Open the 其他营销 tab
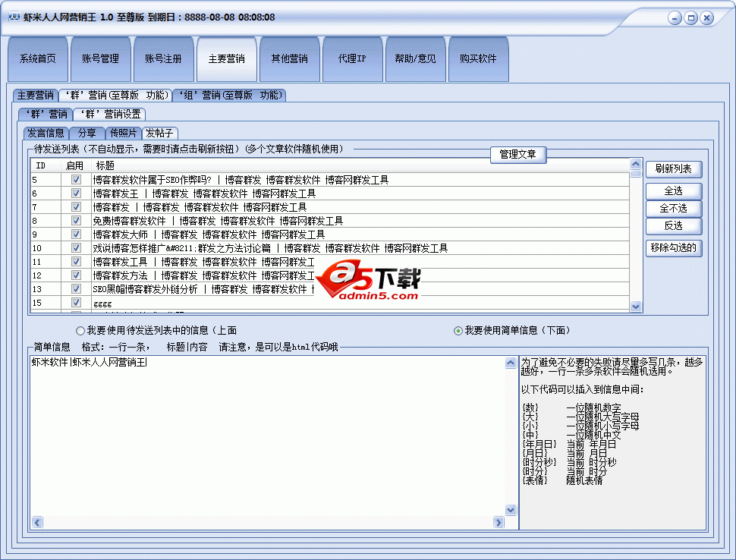Screen dimensions: 736x560 click(290, 58)
